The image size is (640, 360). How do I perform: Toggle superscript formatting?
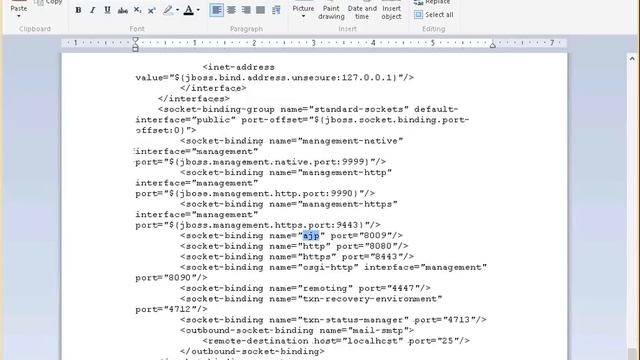point(152,10)
